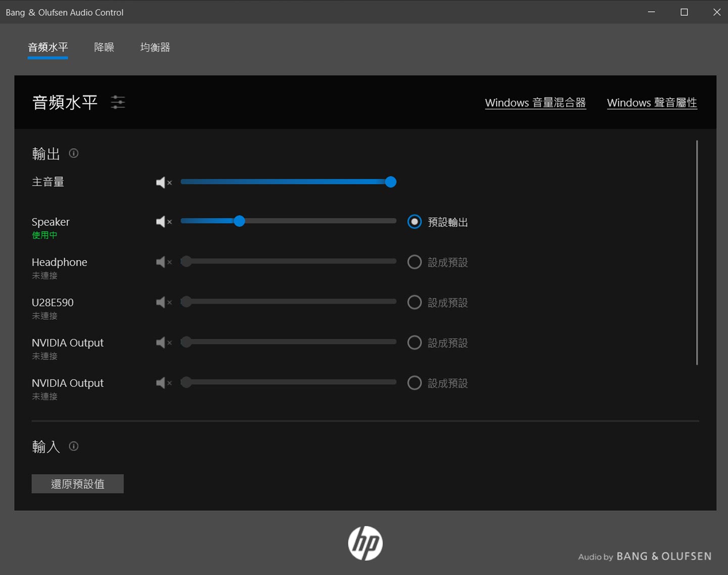This screenshot has height=575, width=728.
Task: Mute the 主音量 master volume
Action: click(x=163, y=182)
